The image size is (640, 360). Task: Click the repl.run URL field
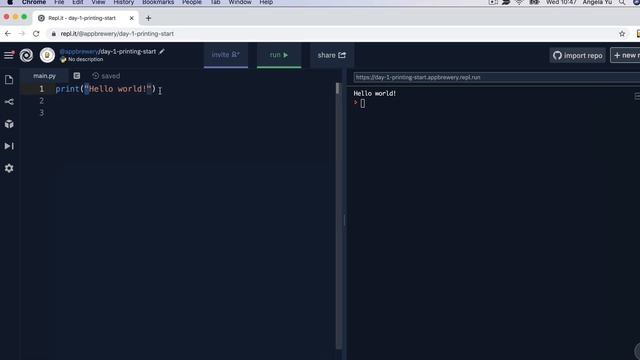pos(496,77)
